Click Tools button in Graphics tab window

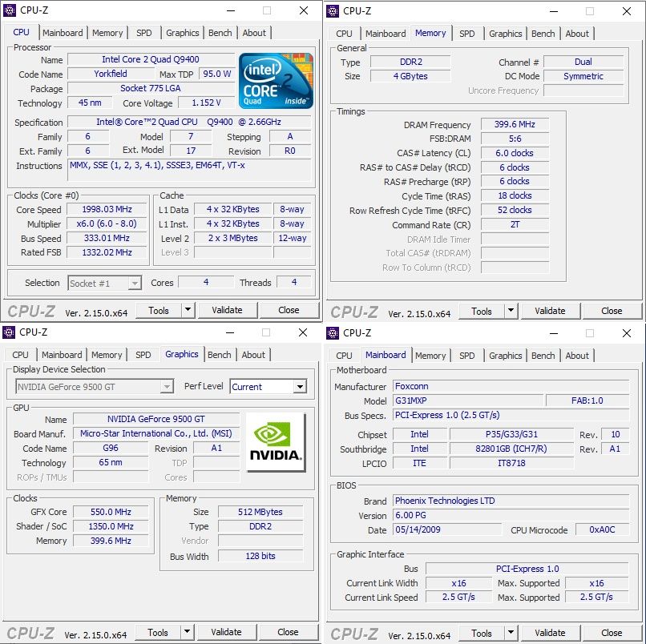[x=157, y=632]
